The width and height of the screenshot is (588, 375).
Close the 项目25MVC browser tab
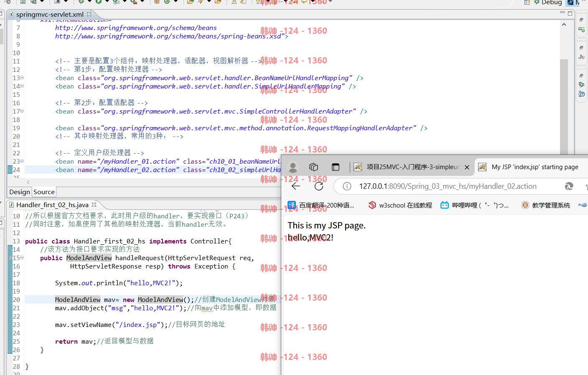pyautogui.click(x=467, y=167)
